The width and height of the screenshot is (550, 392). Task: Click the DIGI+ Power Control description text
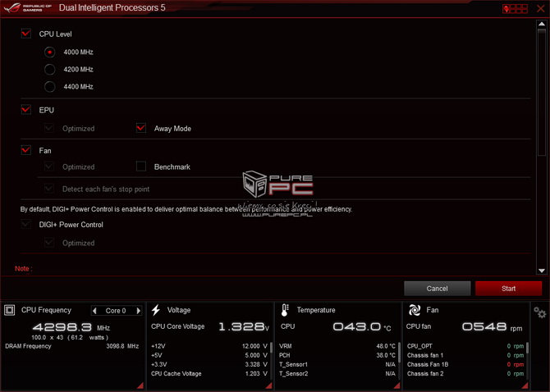pyautogui.click(x=186, y=209)
